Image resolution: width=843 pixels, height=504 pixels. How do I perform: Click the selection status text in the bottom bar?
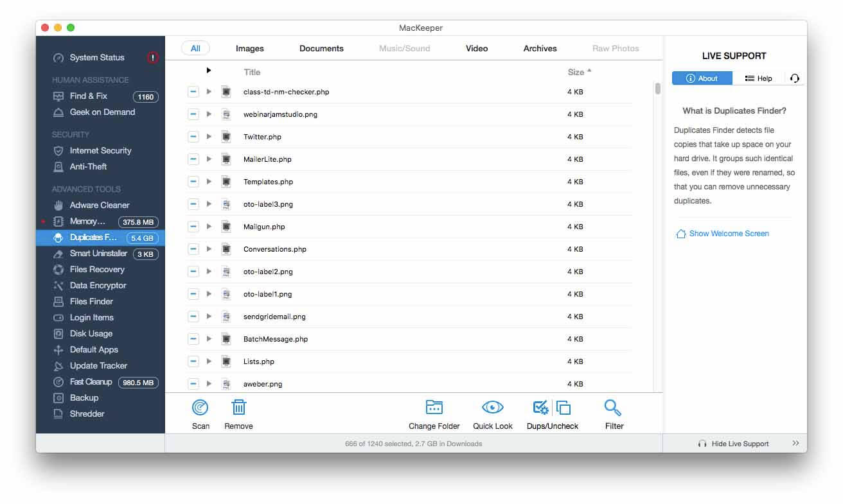point(413,444)
